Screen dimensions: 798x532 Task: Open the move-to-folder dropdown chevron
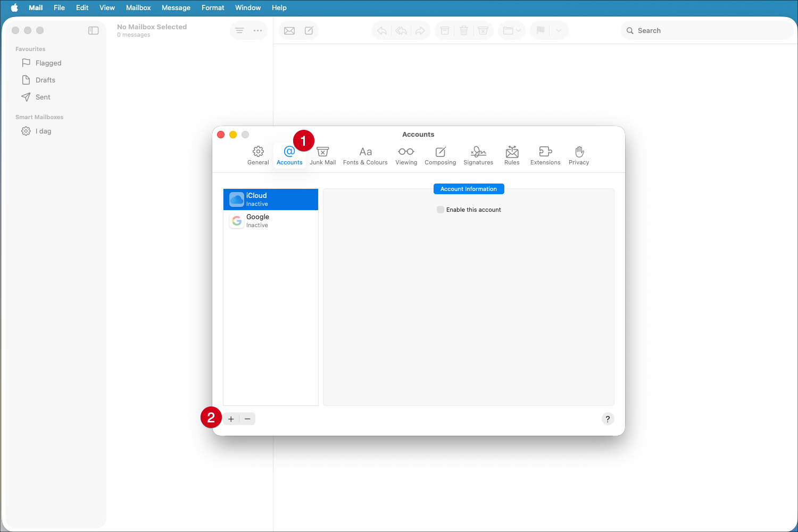[x=518, y=30]
